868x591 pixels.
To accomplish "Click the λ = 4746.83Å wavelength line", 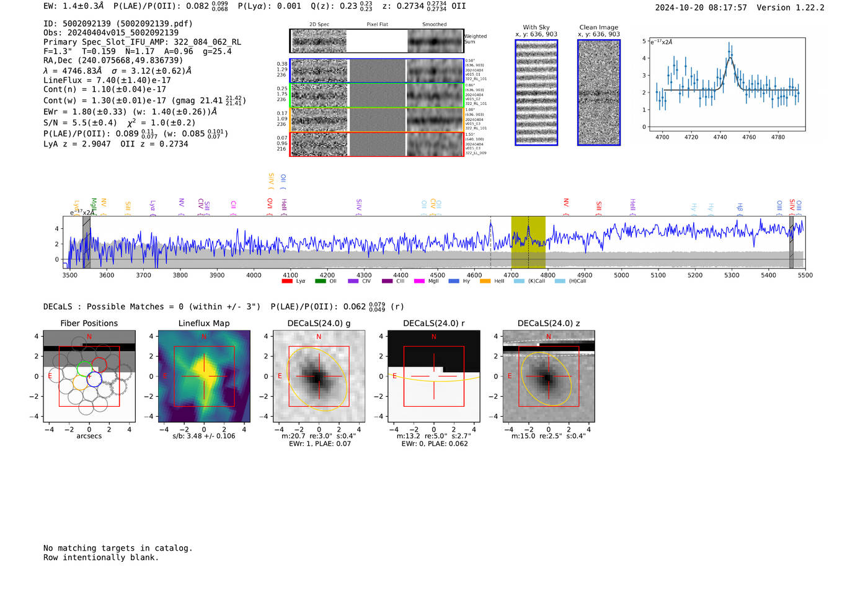I will tap(117, 71).
